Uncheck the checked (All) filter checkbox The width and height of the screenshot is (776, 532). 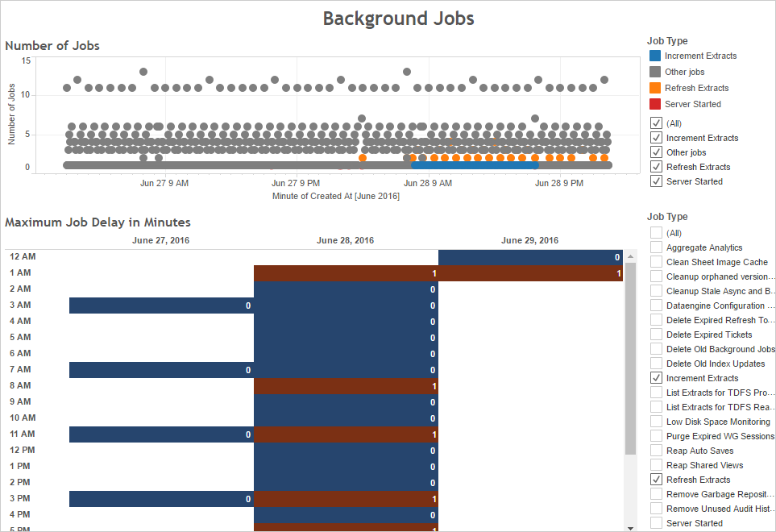pyautogui.click(x=656, y=123)
